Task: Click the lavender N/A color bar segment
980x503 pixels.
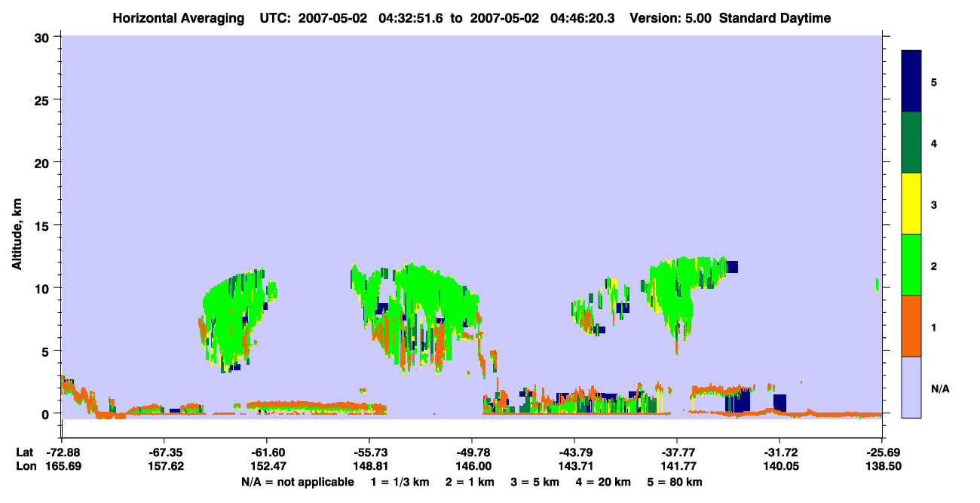Action: pyautogui.click(x=911, y=387)
